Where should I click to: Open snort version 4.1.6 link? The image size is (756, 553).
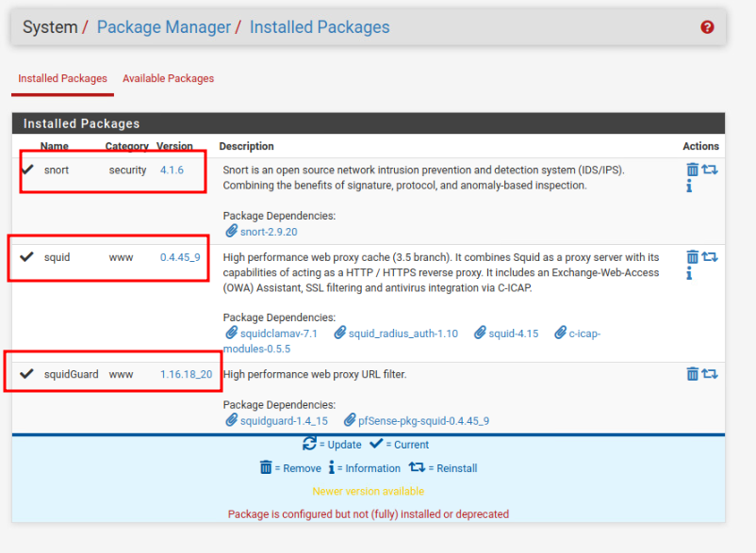(x=172, y=170)
